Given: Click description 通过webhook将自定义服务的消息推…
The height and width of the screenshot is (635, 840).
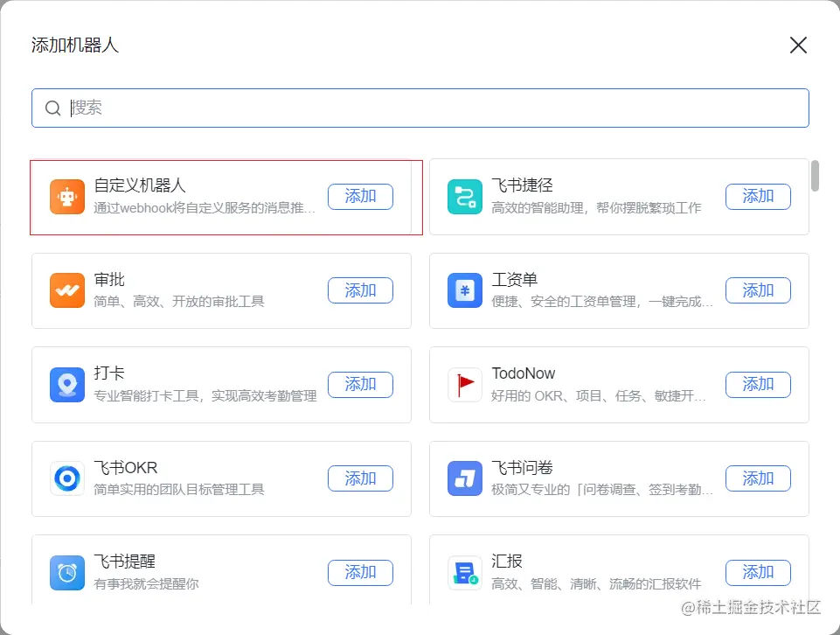Looking at the screenshot, I should (x=205, y=208).
